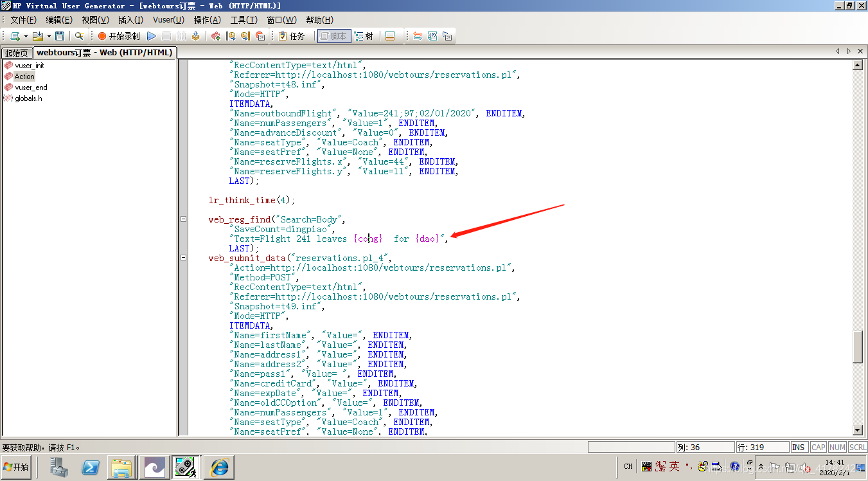Click the vertical scrollbar thumb in editor

click(x=858, y=347)
